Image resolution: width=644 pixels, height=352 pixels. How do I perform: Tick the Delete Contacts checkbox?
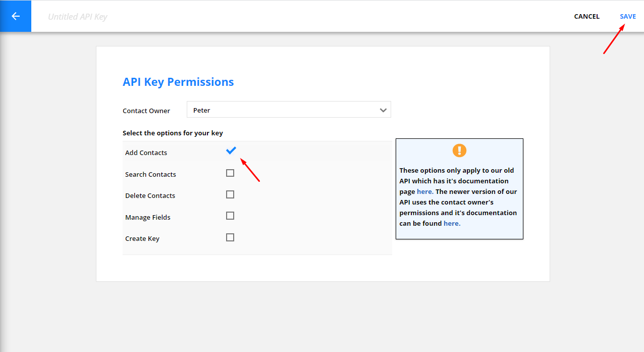click(x=230, y=194)
